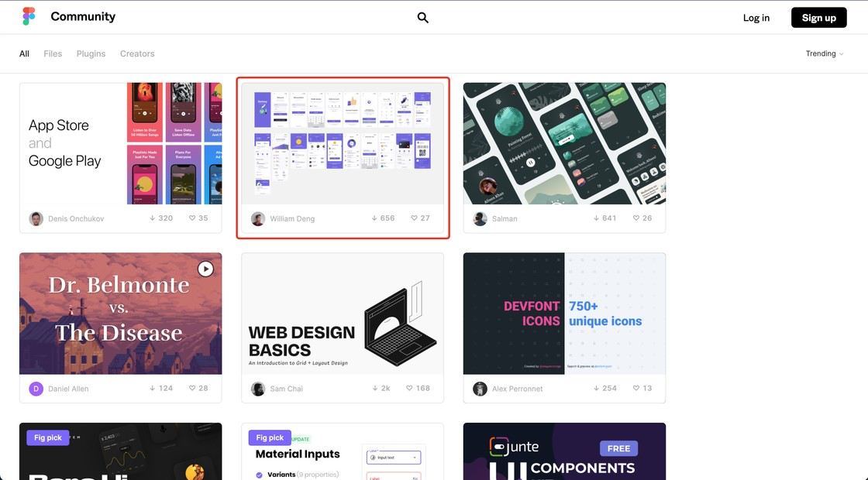This screenshot has height=480, width=868.
Task: Switch to the Files tab
Action: 53,53
